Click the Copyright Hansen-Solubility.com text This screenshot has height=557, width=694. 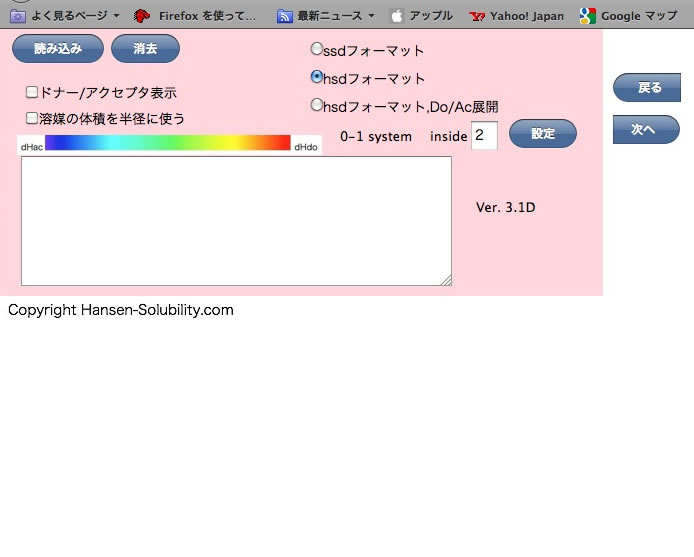(121, 309)
